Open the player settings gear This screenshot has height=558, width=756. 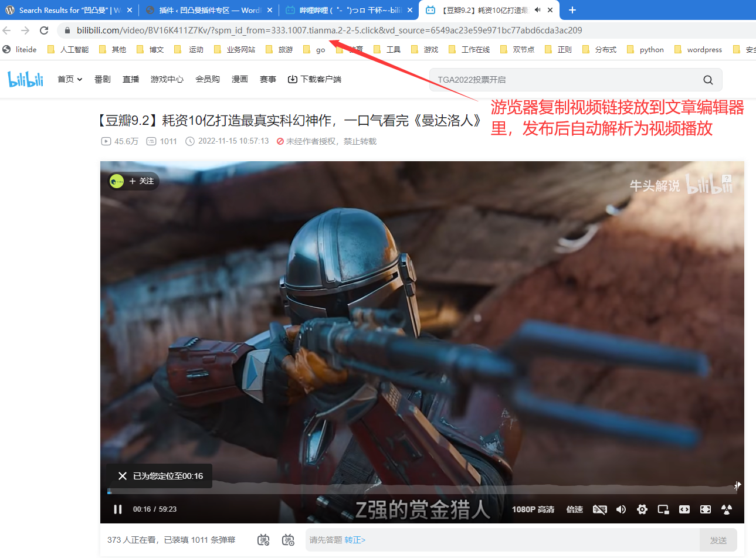coord(642,509)
